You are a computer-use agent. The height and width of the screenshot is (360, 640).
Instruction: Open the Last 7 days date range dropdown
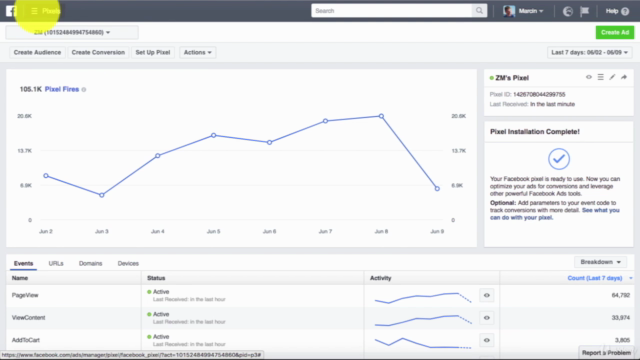click(x=589, y=52)
